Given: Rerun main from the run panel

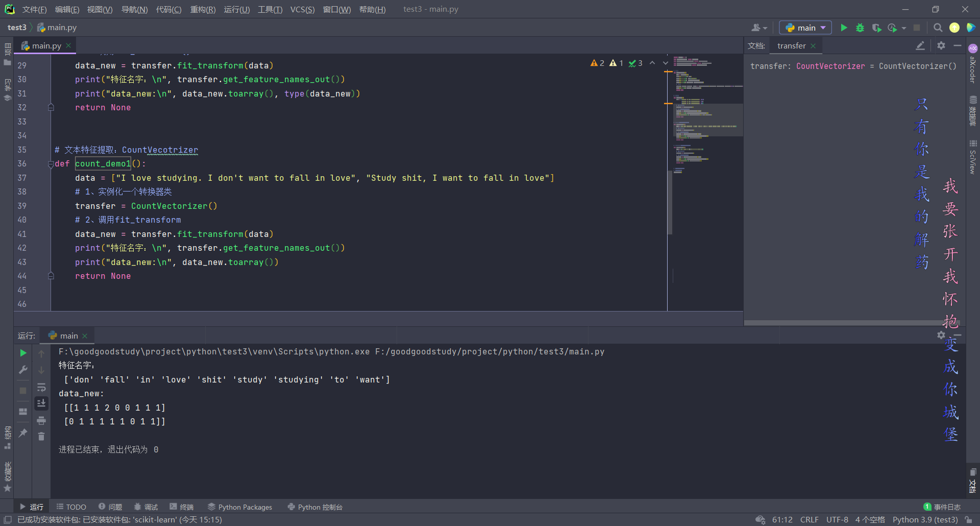Looking at the screenshot, I should (x=23, y=353).
